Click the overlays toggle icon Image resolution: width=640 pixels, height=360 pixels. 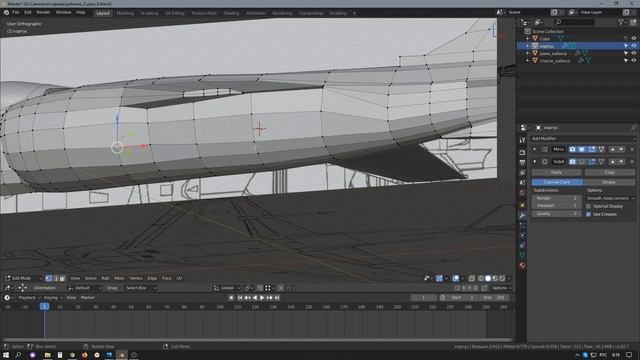point(456,278)
